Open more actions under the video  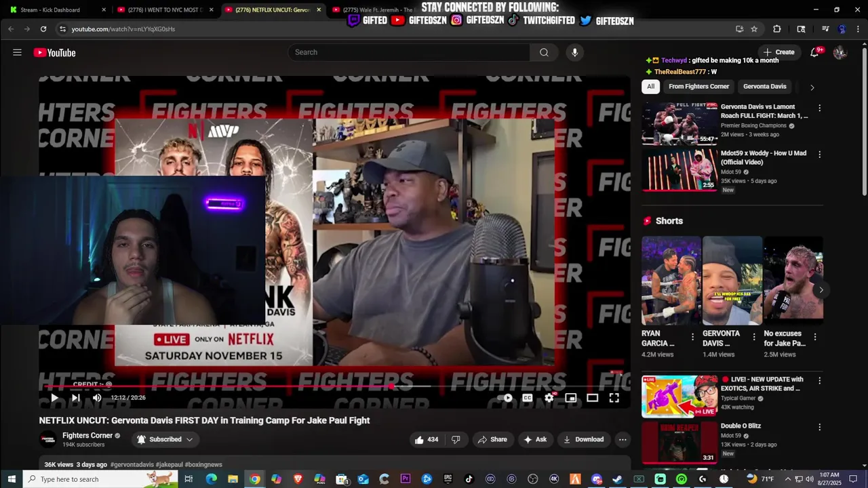(x=623, y=439)
